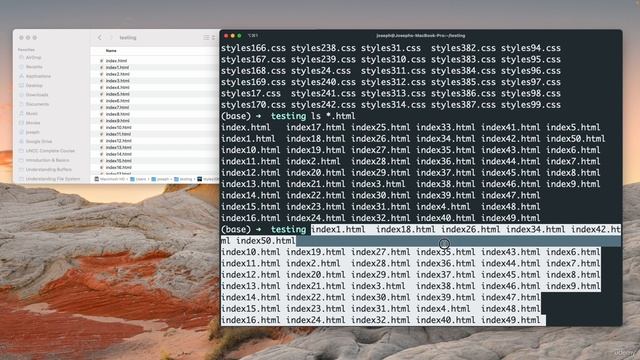Image resolution: width=640 pixels, height=360 pixels.
Task: Click styles384.css in the Terminal output
Action: pyautogui.click(x=463, y=71)
